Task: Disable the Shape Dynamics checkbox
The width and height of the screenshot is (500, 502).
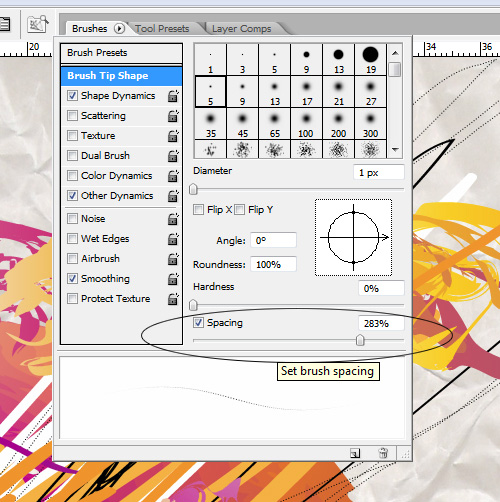Action: 72,96
